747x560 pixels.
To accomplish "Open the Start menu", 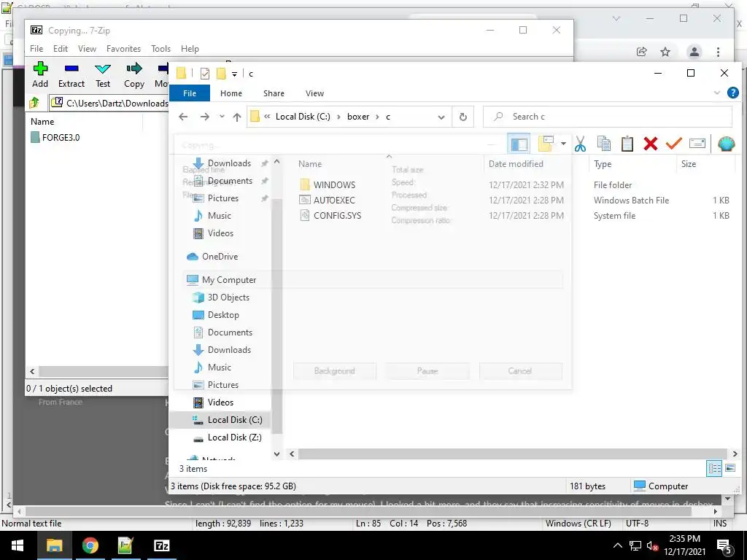I will coord(18,545).
